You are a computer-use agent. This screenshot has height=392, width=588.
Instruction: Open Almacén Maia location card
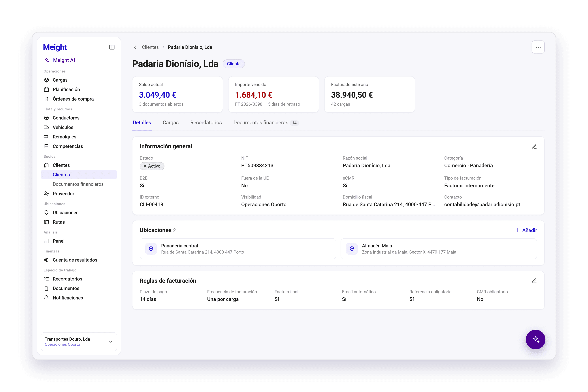(438, 249)
